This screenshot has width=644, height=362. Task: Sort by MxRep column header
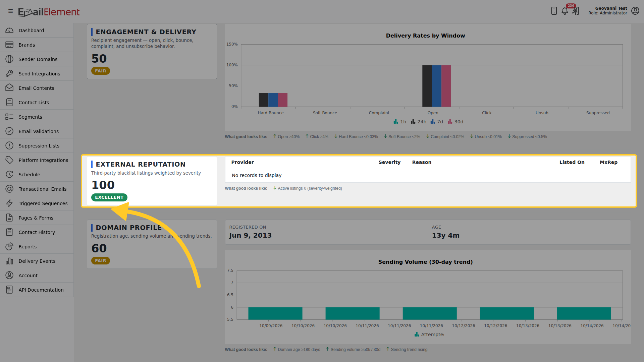pos(608,162)
